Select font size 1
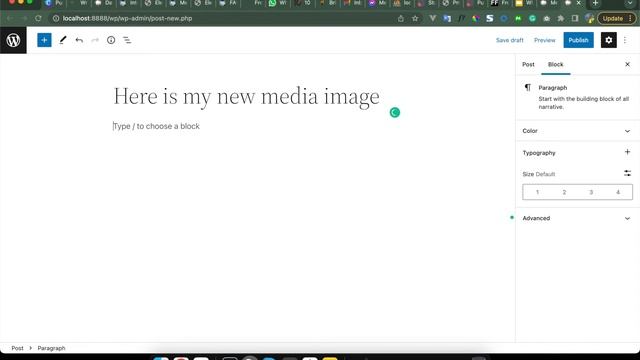 pyautogui.click(x=537, y=192)
